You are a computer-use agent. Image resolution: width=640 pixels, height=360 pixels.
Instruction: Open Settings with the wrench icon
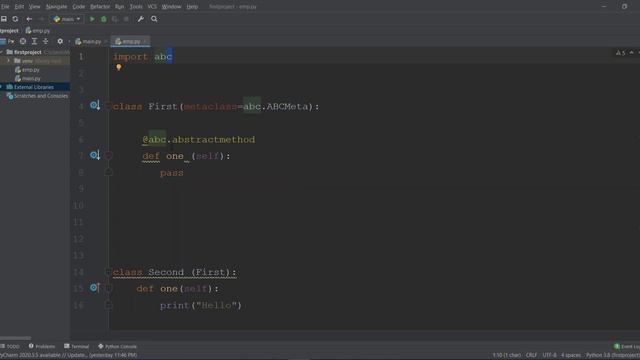141,19
